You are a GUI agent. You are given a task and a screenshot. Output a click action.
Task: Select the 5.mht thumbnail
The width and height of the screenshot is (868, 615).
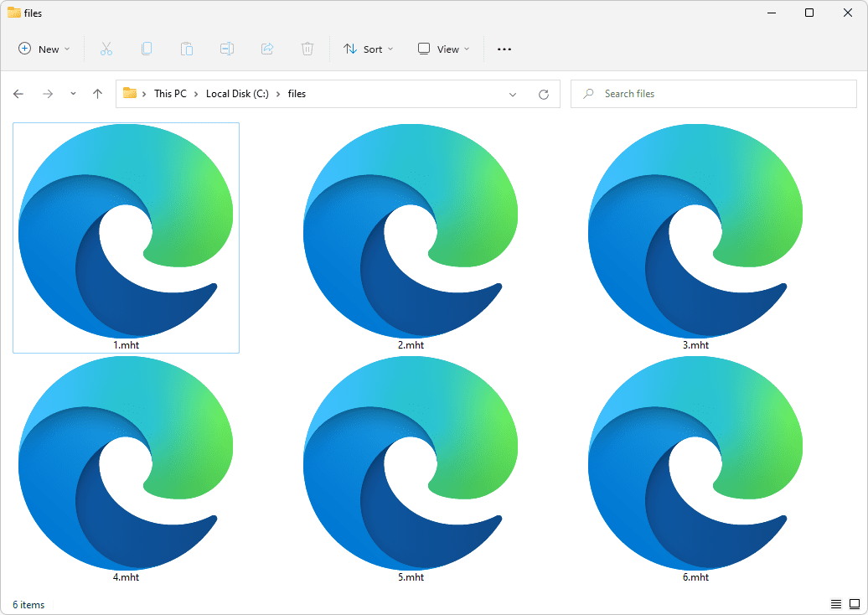point(411,463)
